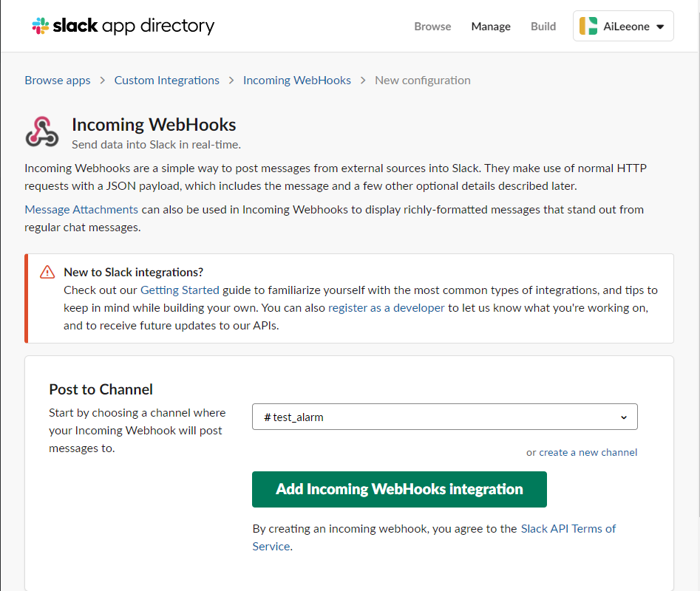Open the Message Attachments link

tap(81, 210)
